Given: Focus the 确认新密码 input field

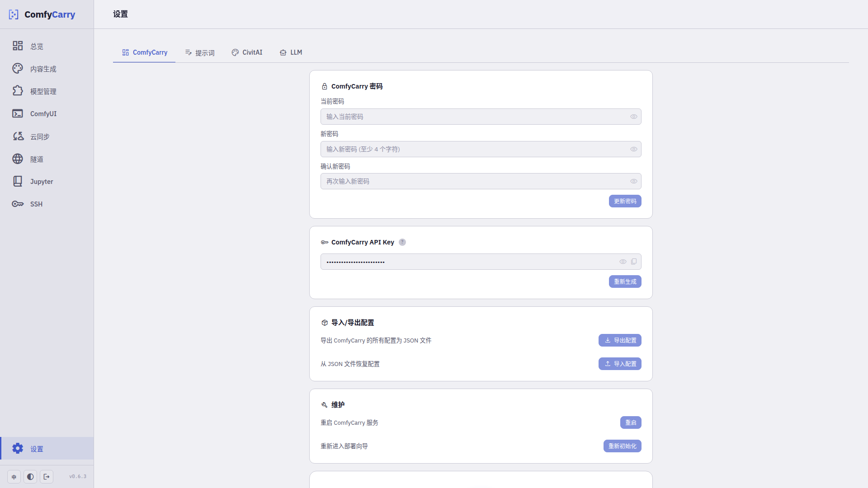Looking at the screenshot, I should 481,181.
